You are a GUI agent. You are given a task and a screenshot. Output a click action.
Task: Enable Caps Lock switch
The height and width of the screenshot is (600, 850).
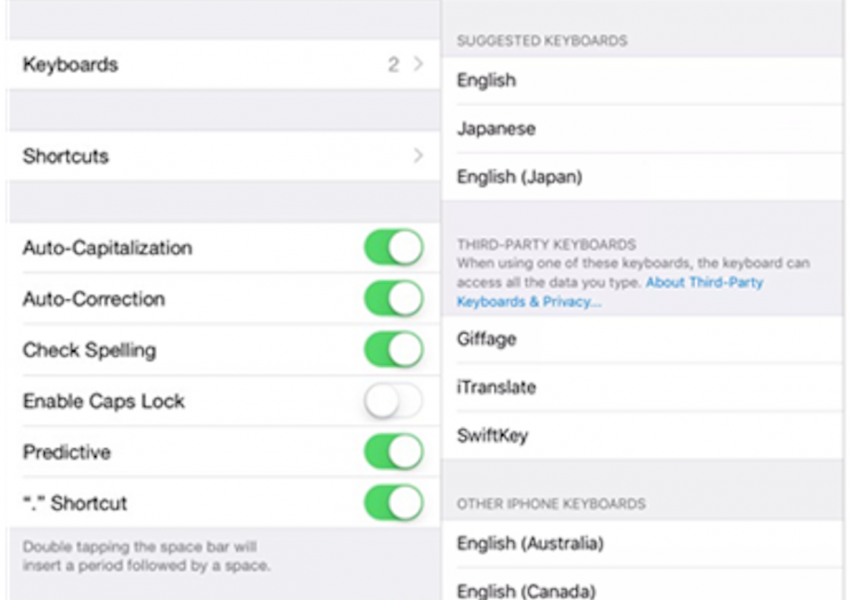pos(393,401)
